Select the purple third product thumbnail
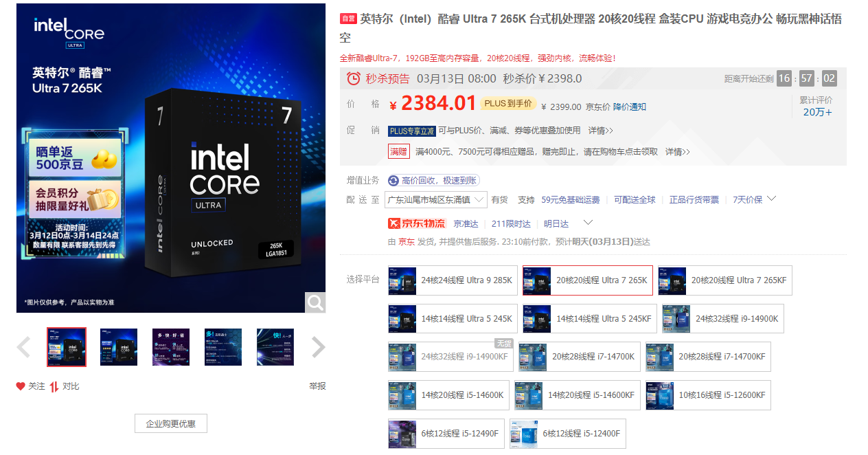 tap(171, 347)
